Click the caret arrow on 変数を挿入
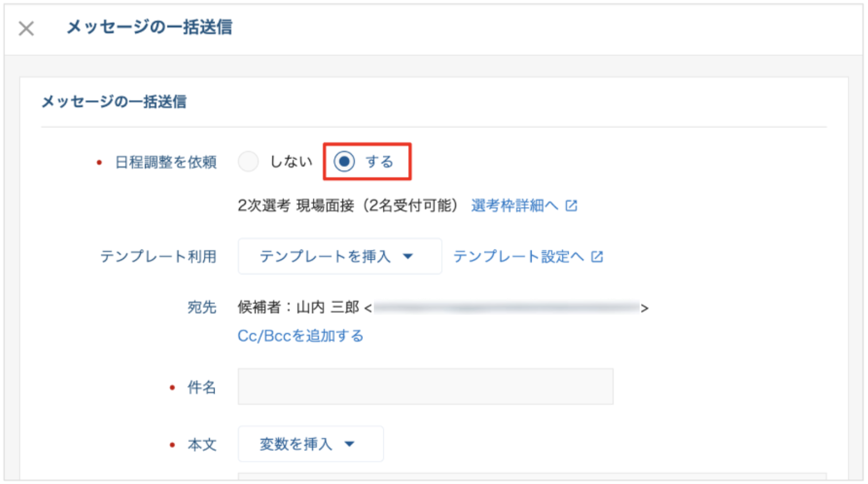The width and height of the screenshot is (868, 484). click(x=350, y=444)
